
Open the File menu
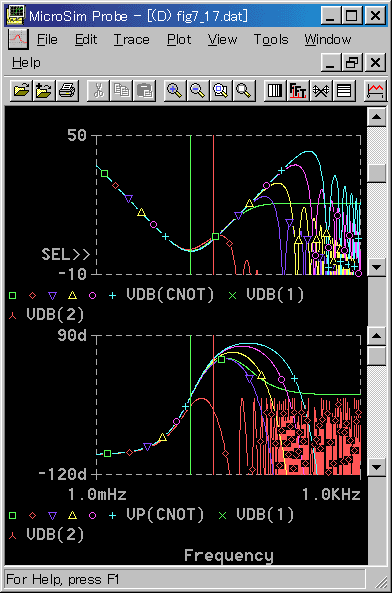(47, 39)
